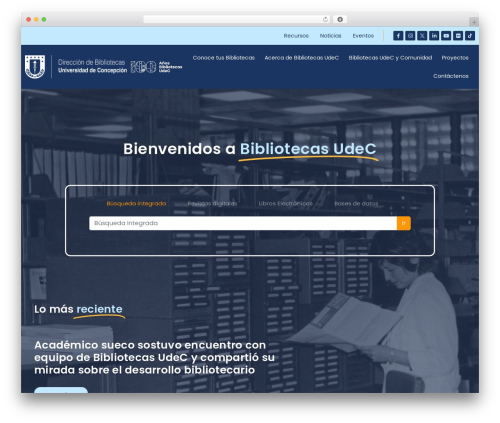The height and width of the screenshot is (423, 500).
Task: Open the LinkedIn social icon
Action: pyautogui.click(x=434, y=36)
